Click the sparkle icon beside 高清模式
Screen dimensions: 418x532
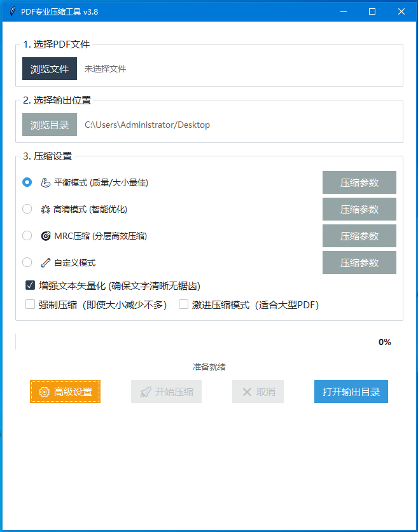coord(45,209)
